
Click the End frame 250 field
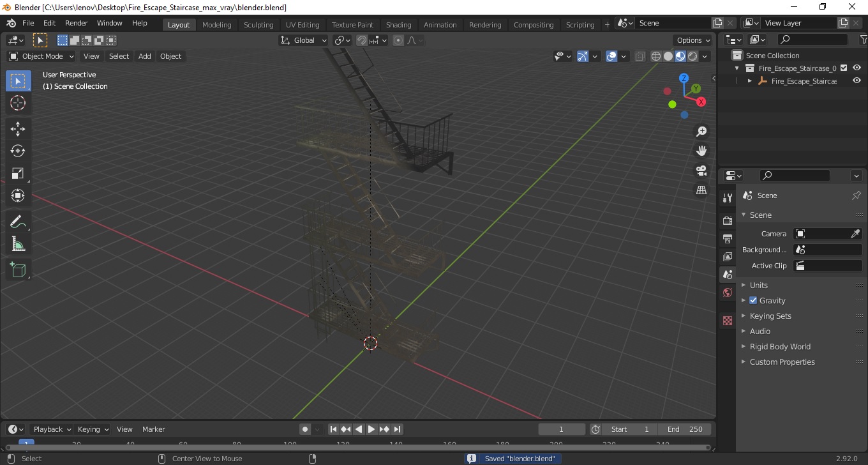685,429
